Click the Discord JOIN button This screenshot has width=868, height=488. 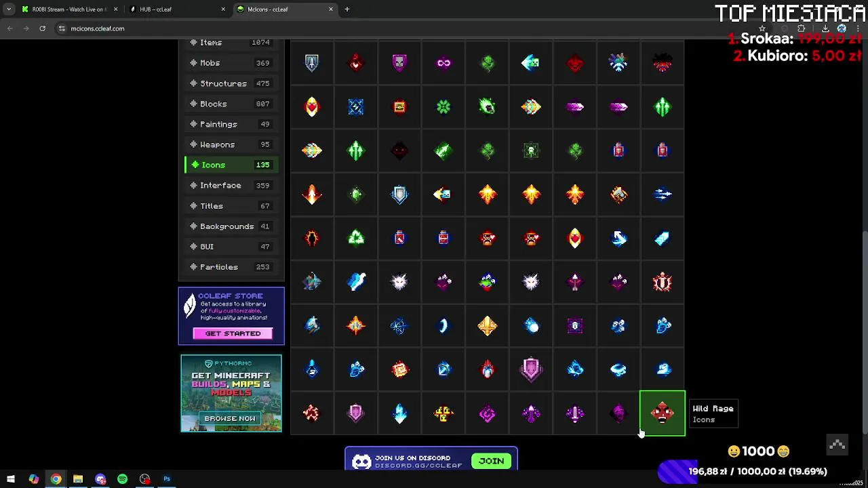coord(492,461)
